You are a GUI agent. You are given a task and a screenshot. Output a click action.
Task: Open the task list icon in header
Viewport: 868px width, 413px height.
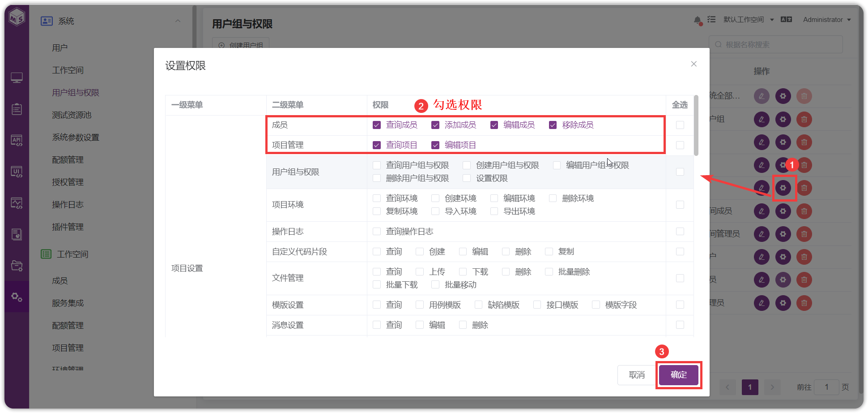coord(711,19)
